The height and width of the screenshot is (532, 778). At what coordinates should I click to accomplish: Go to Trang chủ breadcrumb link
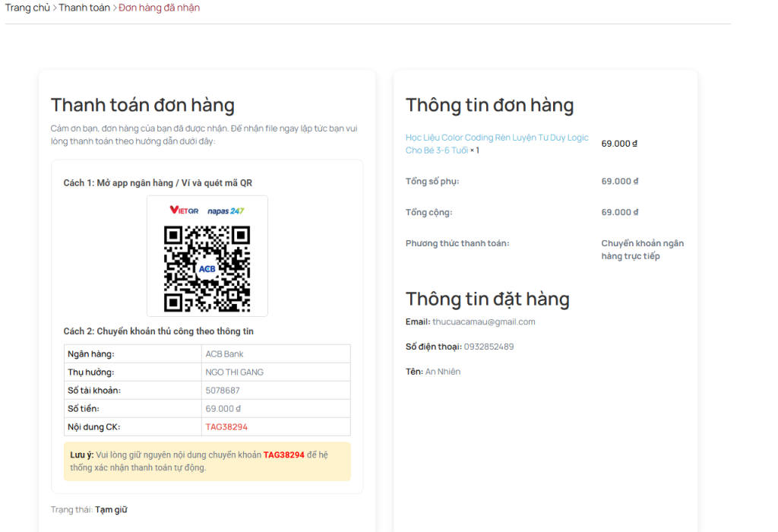click(x=27, y=8)
